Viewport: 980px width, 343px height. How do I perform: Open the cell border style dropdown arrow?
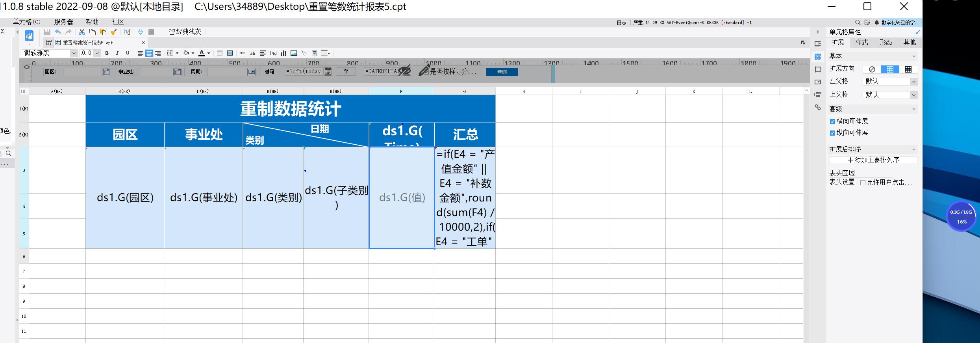tap(177, 53)
